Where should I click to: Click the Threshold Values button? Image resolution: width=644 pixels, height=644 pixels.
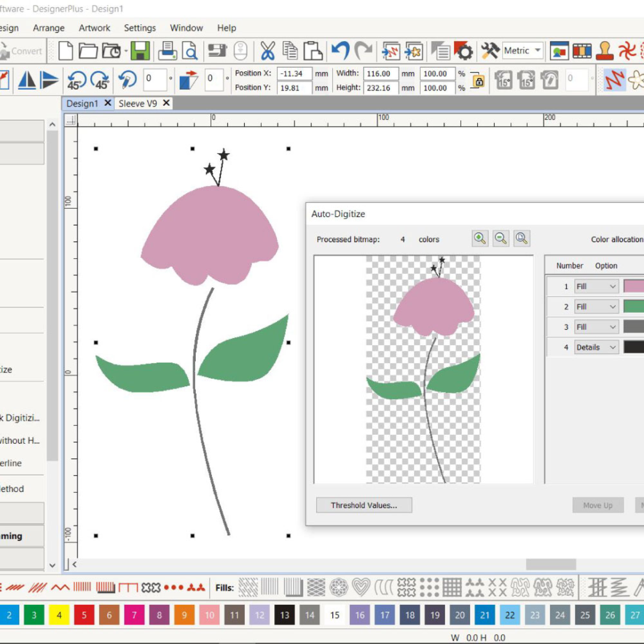(x=364, y=505)
